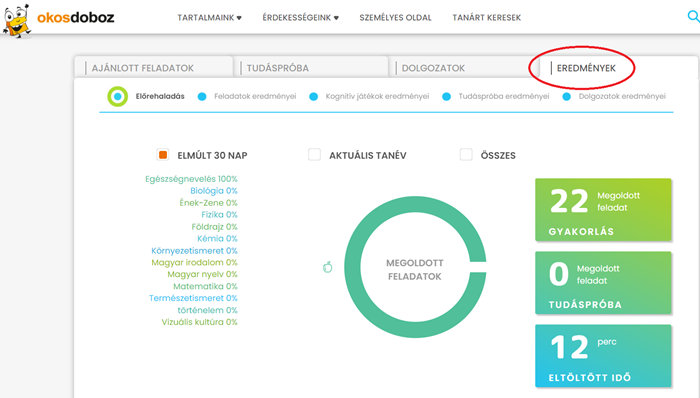Open search with the magnifier icon

tap(693, 17)
